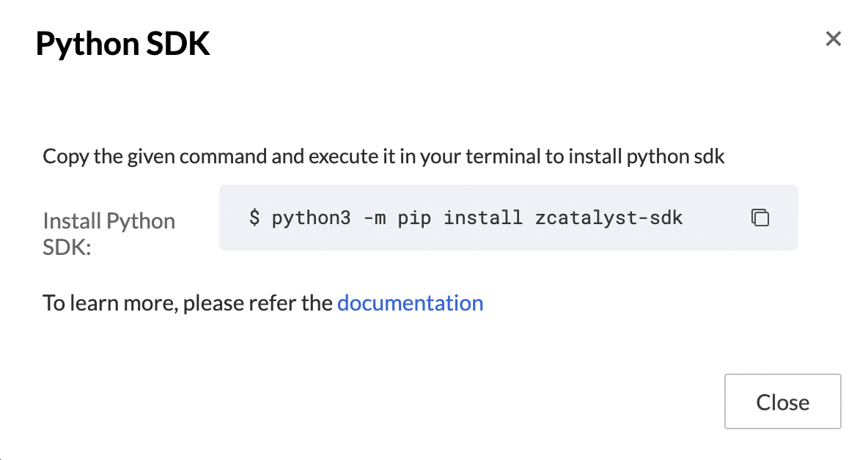The height and width of the screenshot is (460, 868).
Task: Click "please refer the" text before link
Action: tap(257, 303)
